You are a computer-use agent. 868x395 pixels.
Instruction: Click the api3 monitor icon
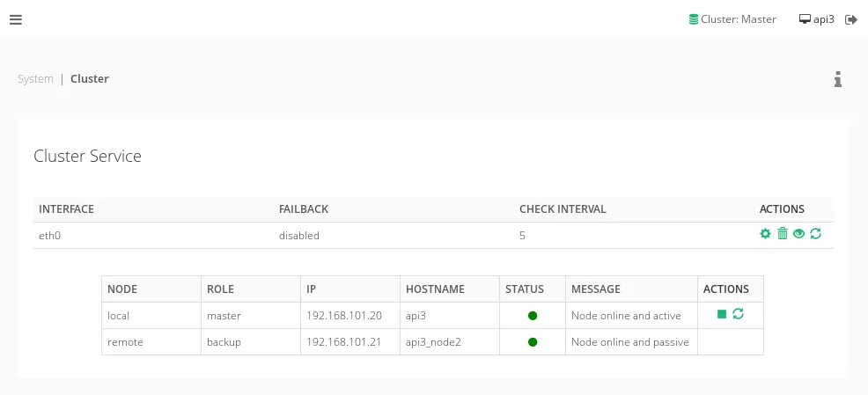[x=805, y=19]
